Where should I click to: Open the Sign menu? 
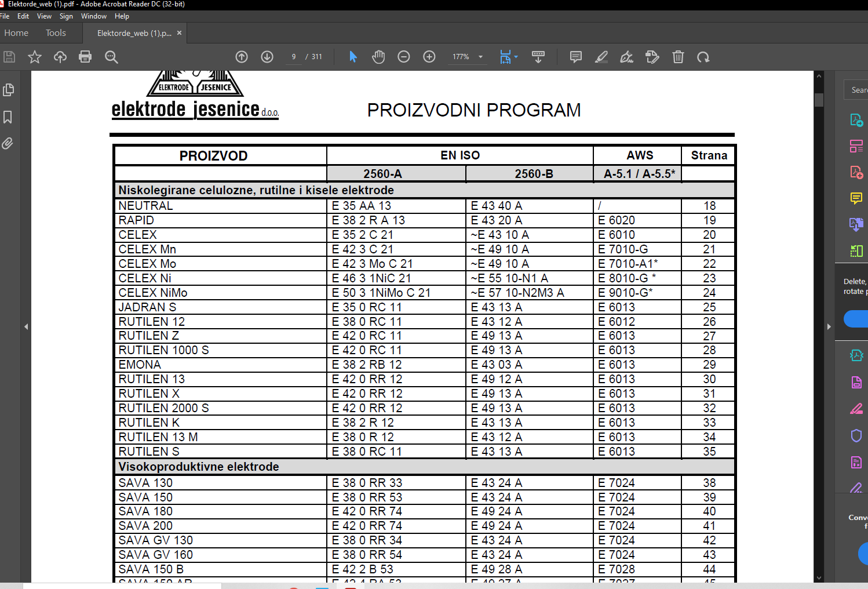(66, 16)
